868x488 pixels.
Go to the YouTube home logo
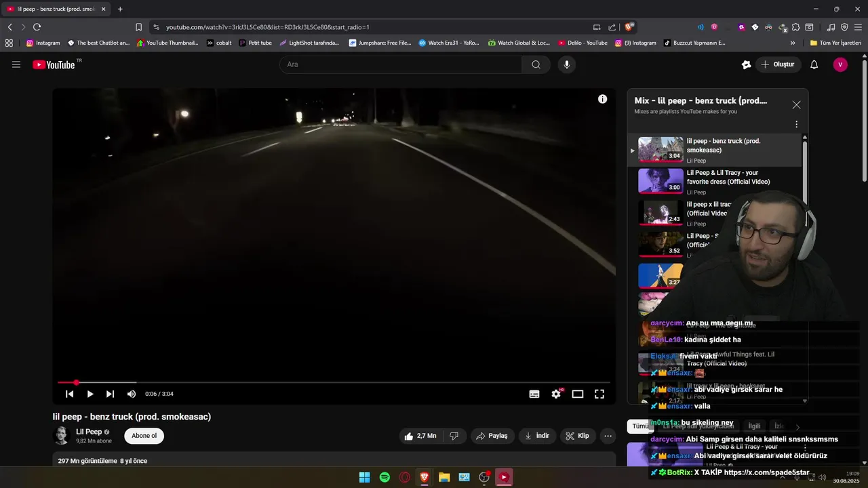coord(54,64)
